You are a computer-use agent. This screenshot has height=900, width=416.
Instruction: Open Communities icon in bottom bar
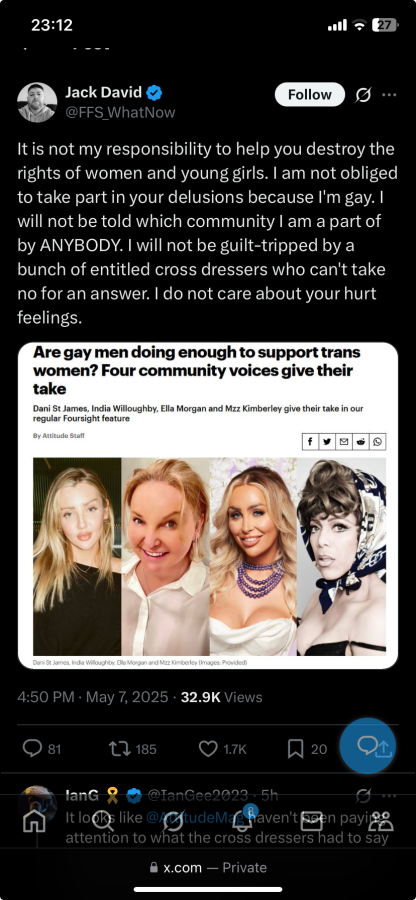381,821
